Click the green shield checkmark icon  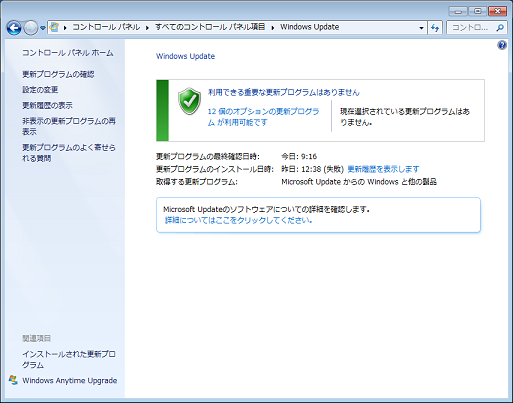189,101
